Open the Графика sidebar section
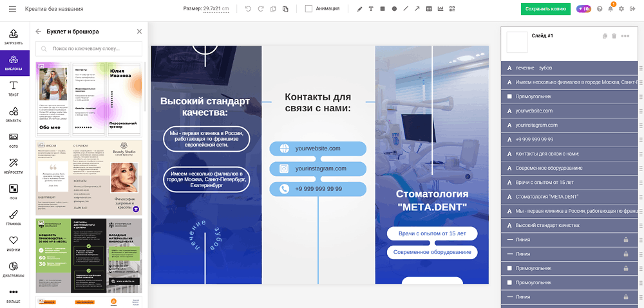644x308 pixels. pyautogui.click(x=14, y=218)
